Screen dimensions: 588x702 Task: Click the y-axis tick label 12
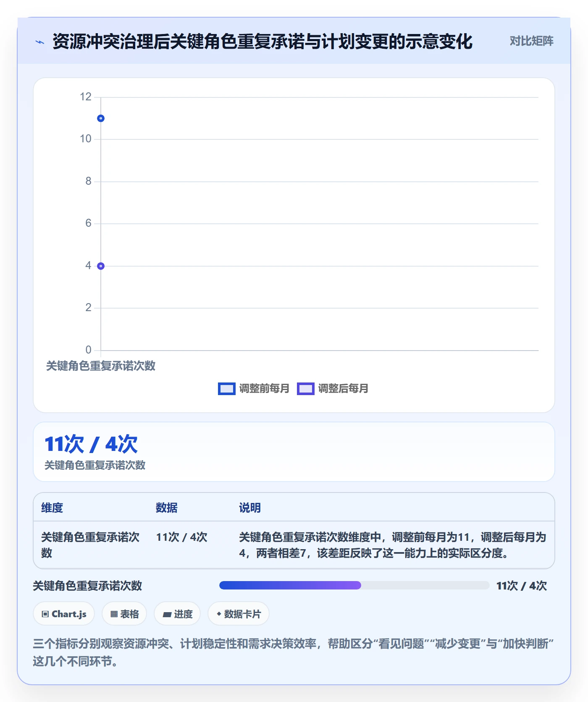[86, 97]
